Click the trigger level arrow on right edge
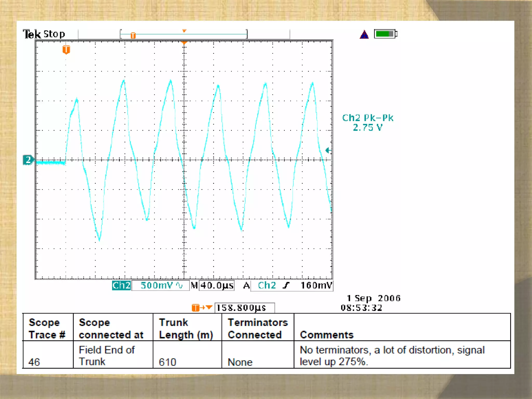 point(328,150)
